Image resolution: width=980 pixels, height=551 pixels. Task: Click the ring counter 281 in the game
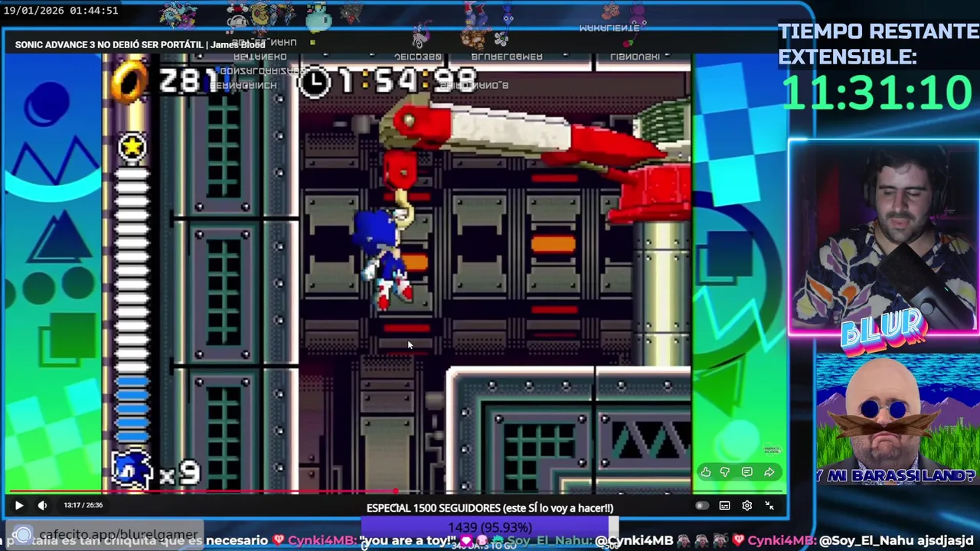point(188,80)
